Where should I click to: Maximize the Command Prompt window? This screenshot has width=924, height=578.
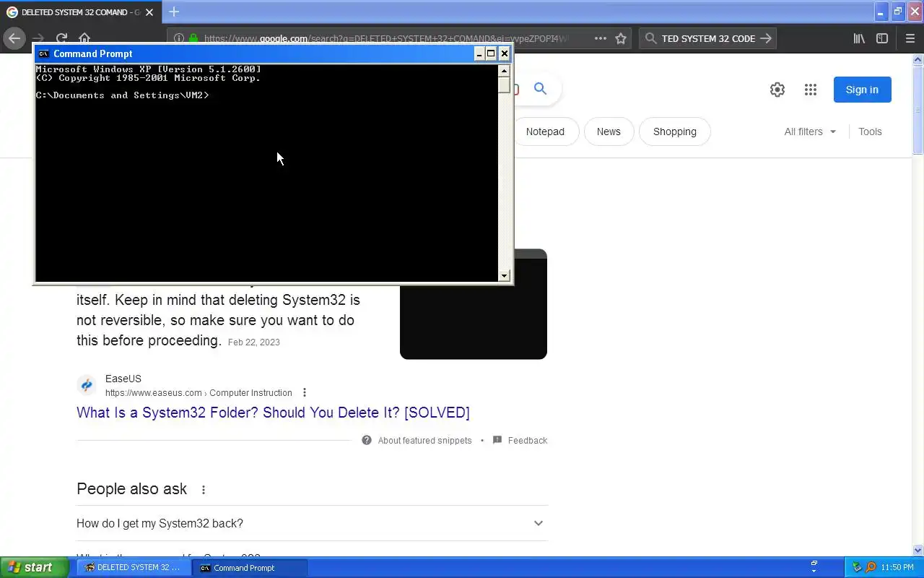pos(492,53)
